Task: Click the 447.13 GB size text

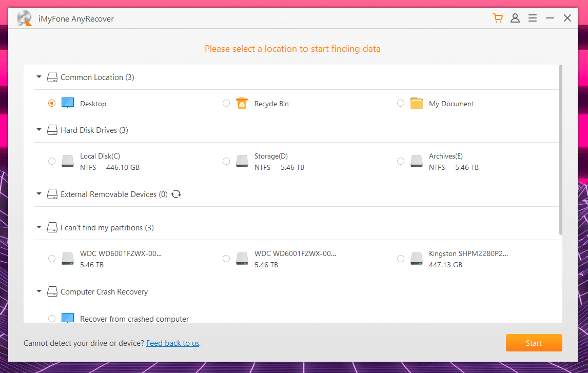Action: click(445, 265)
